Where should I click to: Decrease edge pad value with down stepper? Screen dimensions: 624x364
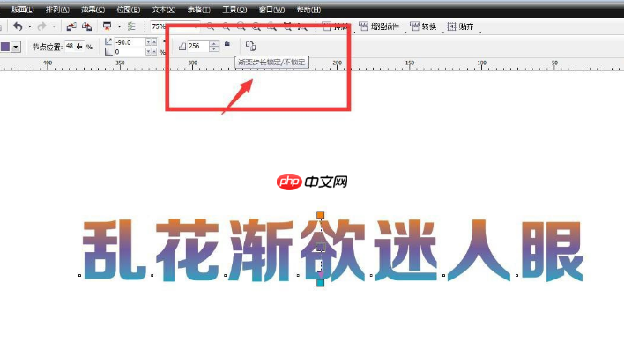pos(148,52)
